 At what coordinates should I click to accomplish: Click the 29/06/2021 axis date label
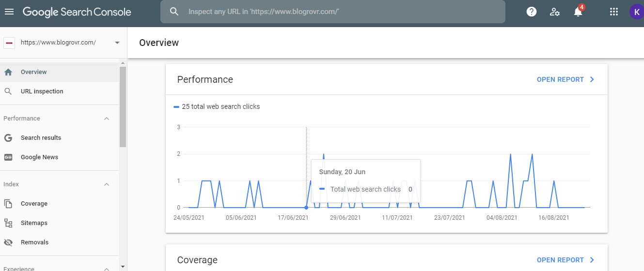(x=346, y=218)
